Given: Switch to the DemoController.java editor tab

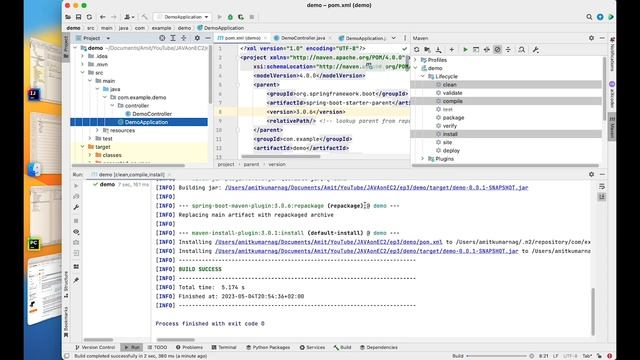Looking at the screenshot, I should [302, 38].
